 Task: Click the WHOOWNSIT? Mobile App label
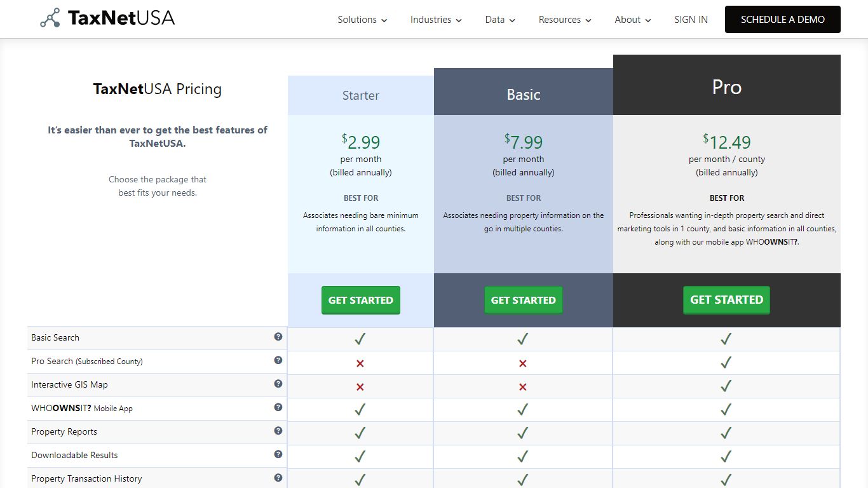pos(82,408)
